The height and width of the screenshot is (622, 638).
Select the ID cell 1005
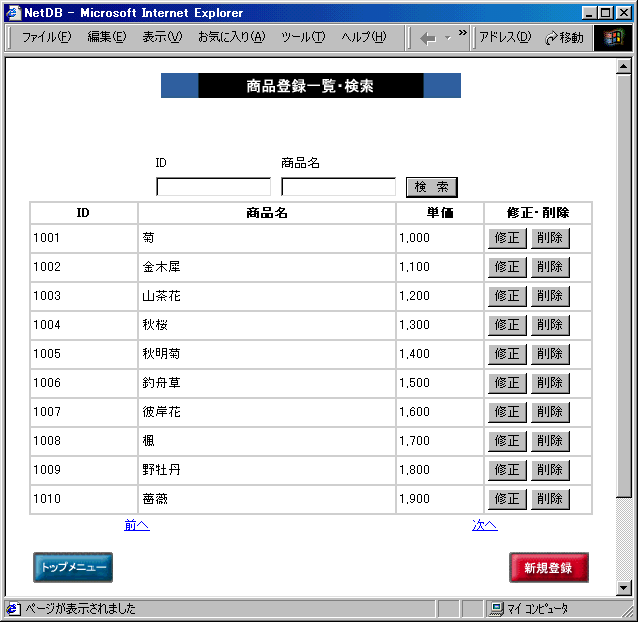[x=84, y=354]
